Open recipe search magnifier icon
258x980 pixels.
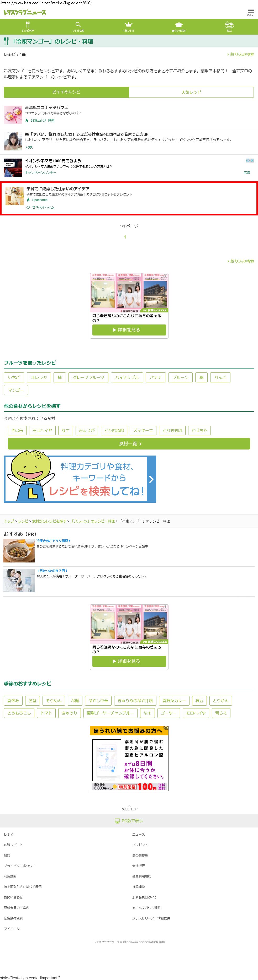point(78,25)
